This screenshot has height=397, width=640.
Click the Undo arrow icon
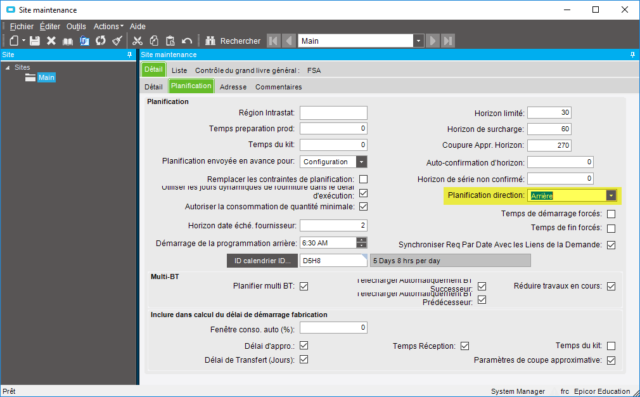pos(187,41)
